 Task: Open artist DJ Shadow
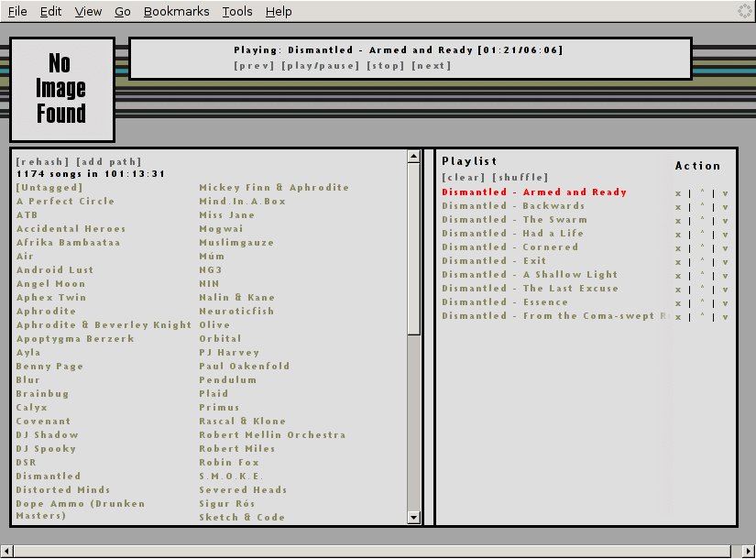[x=48, y=434]
